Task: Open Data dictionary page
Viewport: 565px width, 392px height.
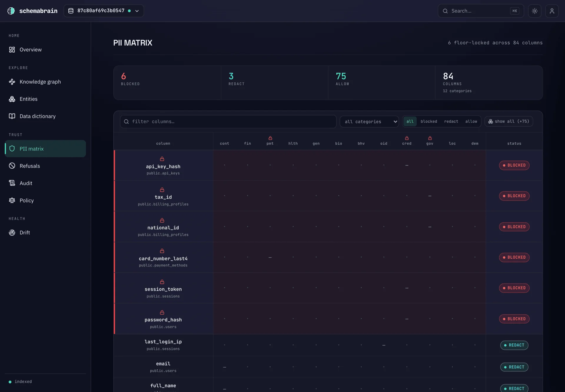Action: (x=45, y=116)
